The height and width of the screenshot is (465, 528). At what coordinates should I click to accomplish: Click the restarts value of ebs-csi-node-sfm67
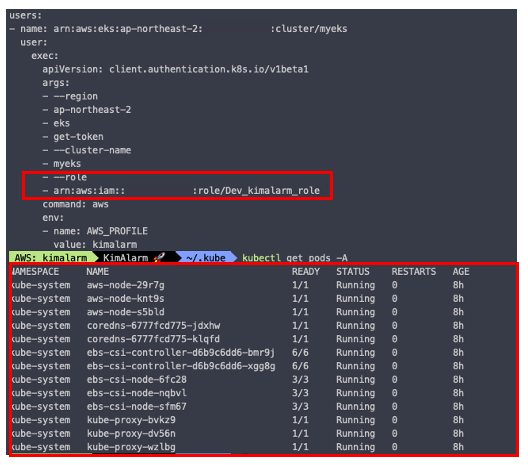click(395, 406)
